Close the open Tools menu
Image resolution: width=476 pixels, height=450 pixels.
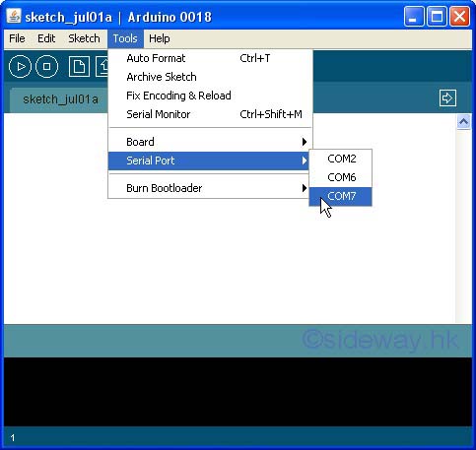pos(125,38)
